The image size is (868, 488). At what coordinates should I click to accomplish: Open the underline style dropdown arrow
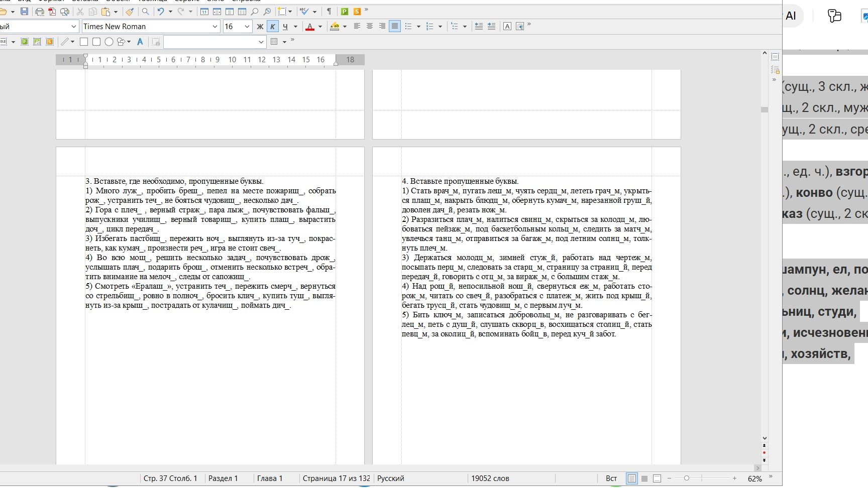tap(295, 27)
